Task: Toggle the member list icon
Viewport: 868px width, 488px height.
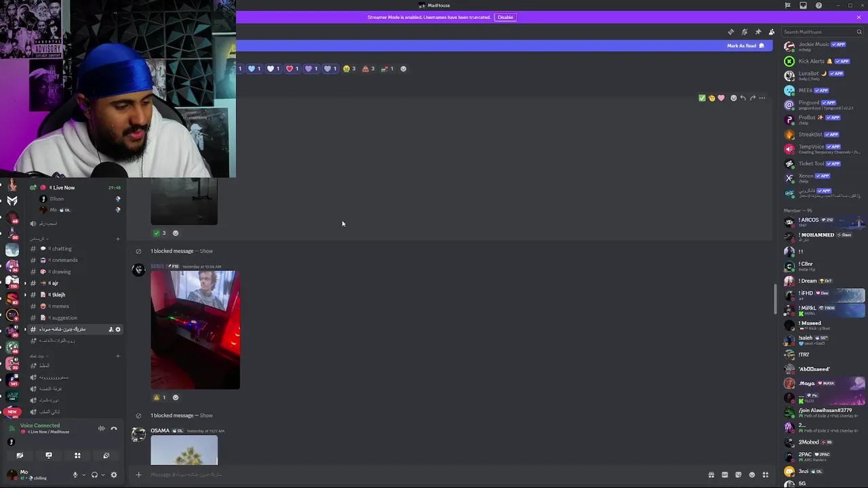Action: click(771, 32)
